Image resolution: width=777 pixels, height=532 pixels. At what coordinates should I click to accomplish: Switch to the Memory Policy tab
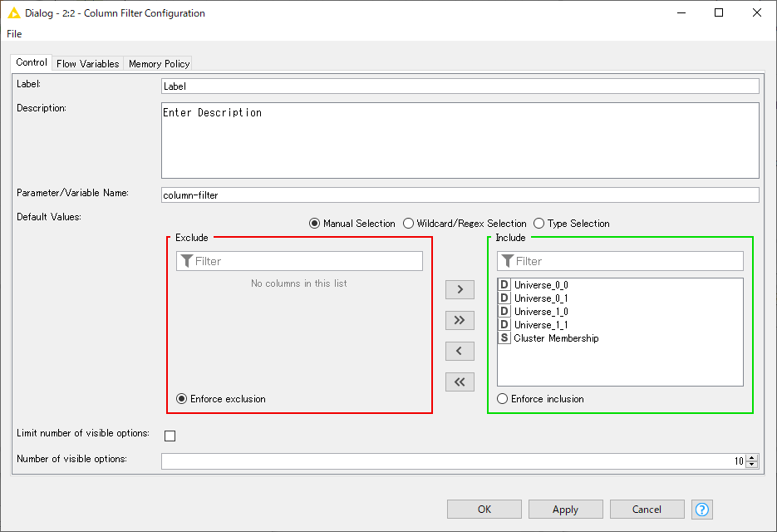pyautogui.click(x=159, y=64)
